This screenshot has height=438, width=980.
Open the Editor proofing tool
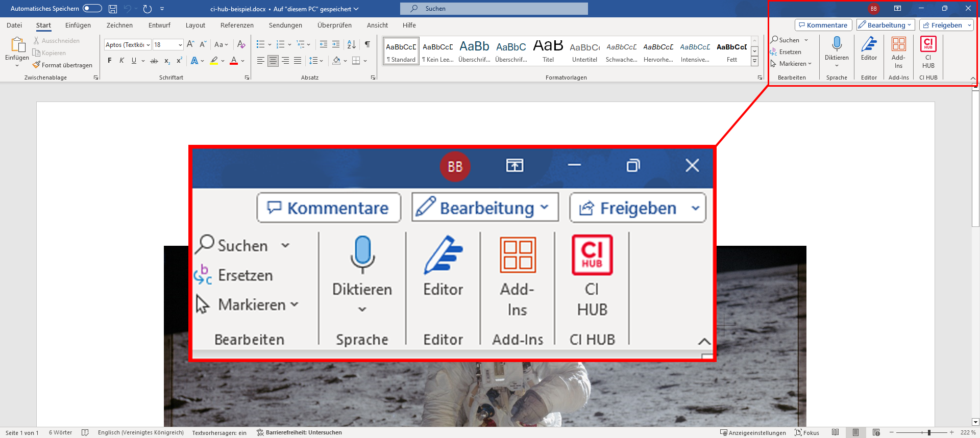point(869,49)
